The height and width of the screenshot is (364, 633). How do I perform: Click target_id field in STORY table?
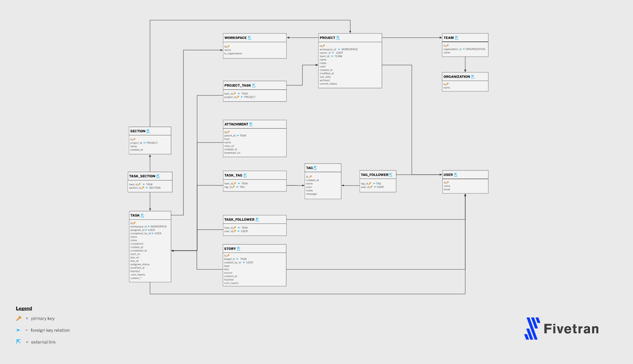pos(229,259)
